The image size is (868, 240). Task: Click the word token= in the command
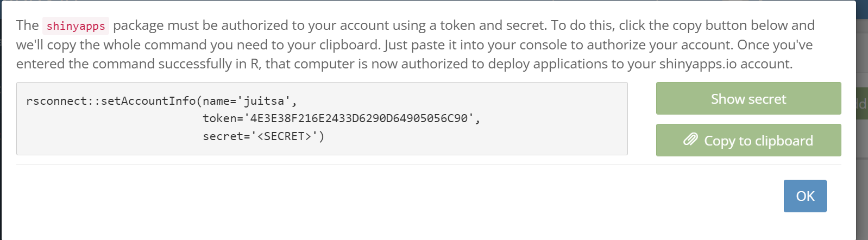point(223,118)
